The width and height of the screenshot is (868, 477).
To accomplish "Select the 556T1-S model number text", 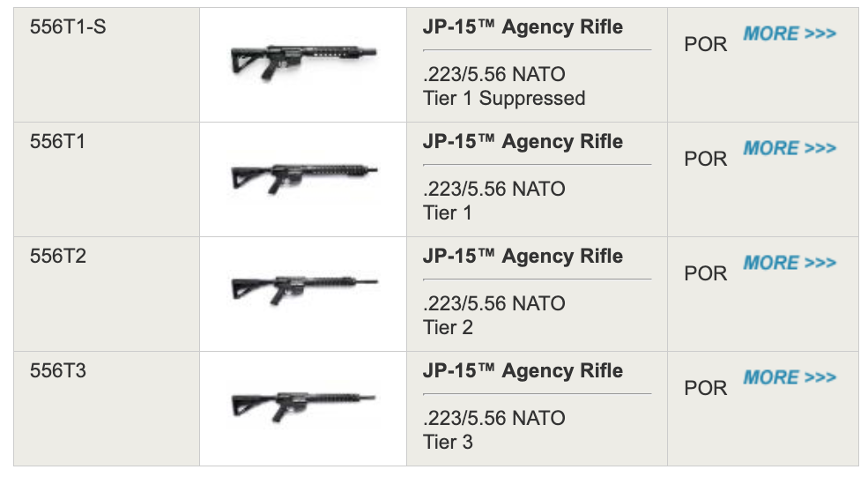I will click(68, 26).
